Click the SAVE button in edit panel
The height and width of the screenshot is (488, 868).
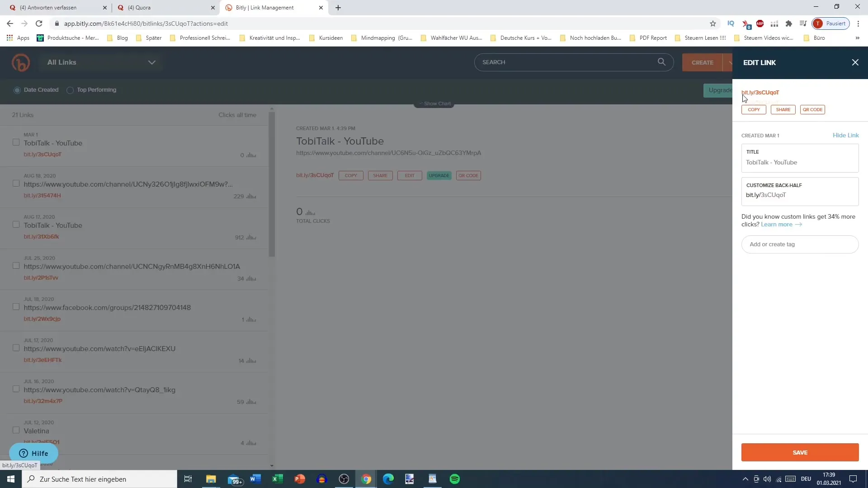click(x=800, y=452)
